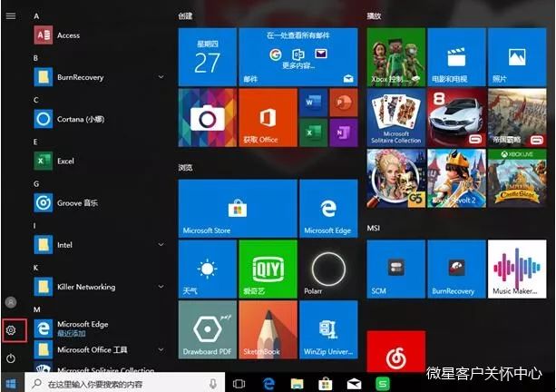Jump via letter G section header

tap(36, 184)
